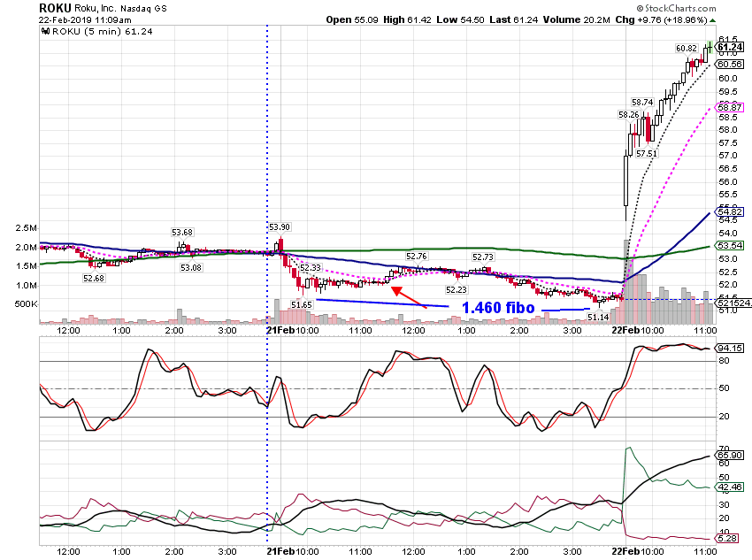The image size is (752, 560).
Task: Click the 58.26 price label
Action: coord(629,115)
